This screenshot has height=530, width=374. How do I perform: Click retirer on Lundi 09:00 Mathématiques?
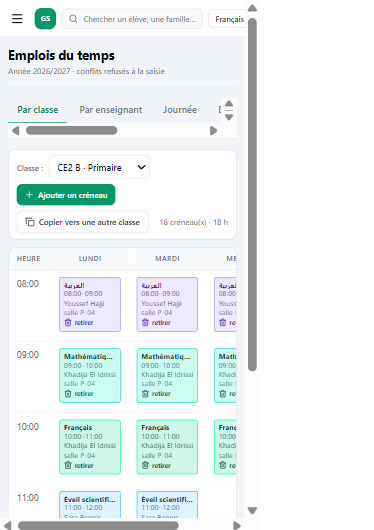point(84,393)
